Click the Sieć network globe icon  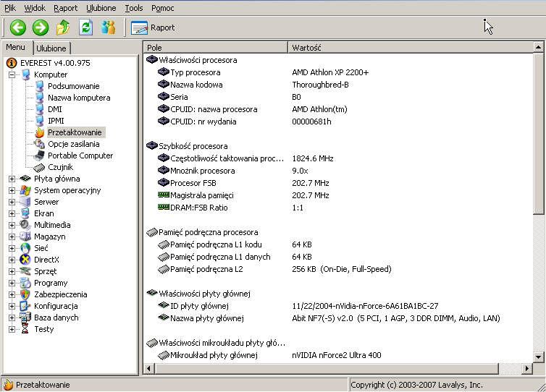25,248
